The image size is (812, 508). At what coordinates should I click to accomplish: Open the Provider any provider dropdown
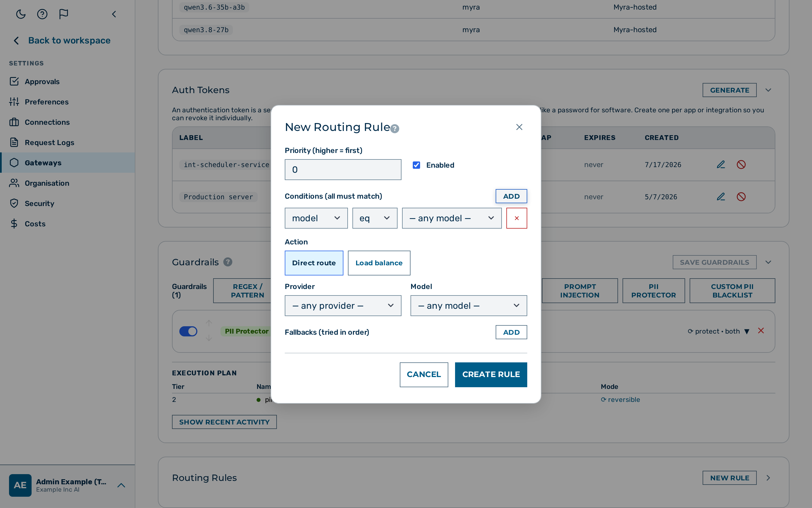coord(343,306)
